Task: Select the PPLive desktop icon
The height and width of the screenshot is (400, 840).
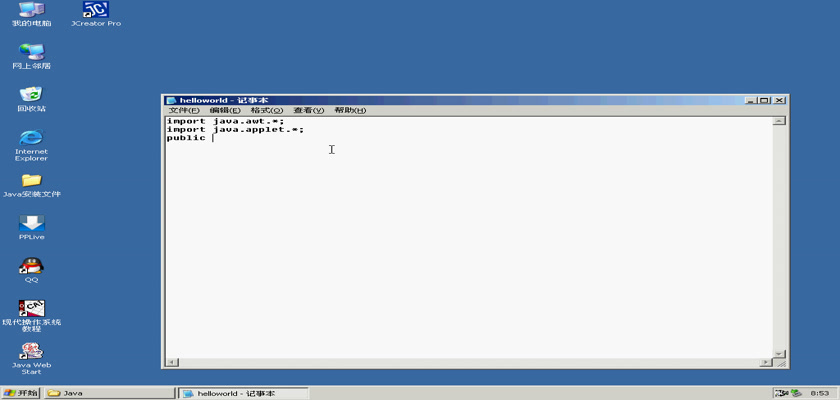Action: tap(32, 228)
